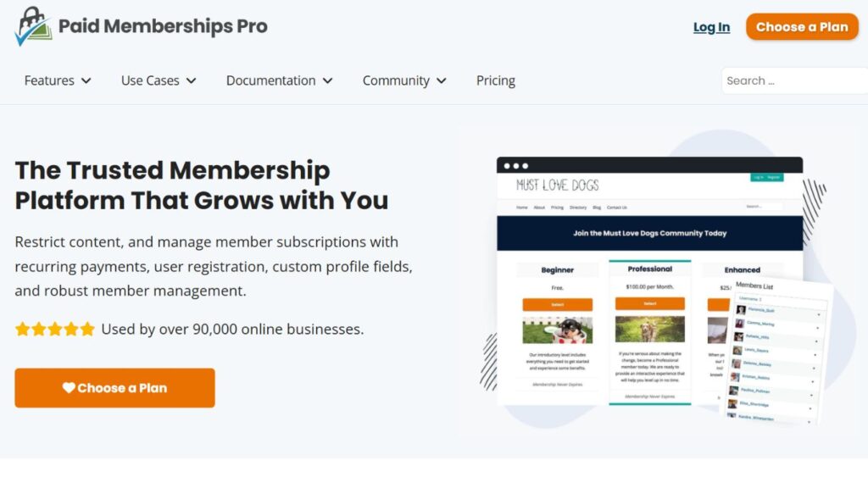Click Blog in the Must Love Dogs navigation
Viewport: 868px width, 488px height.
596,208
